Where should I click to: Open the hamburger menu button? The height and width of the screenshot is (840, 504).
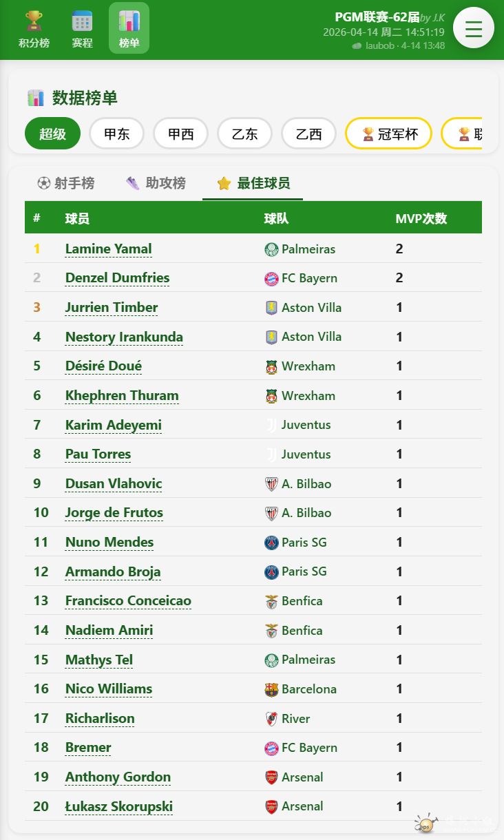[x=473, y=28]
